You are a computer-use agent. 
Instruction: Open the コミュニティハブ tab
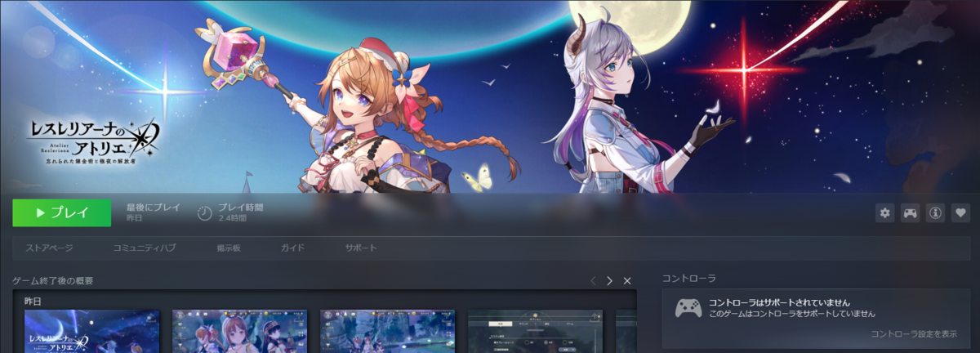coord(144,248)
